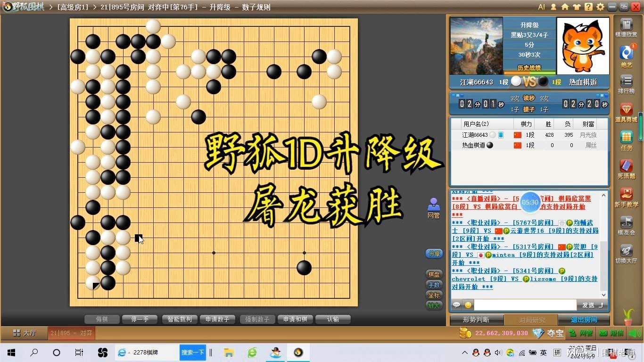Click the 历史战绩 history record link
Image resolution: width=644 pixels, height=362 pixels.
[529, 68]
